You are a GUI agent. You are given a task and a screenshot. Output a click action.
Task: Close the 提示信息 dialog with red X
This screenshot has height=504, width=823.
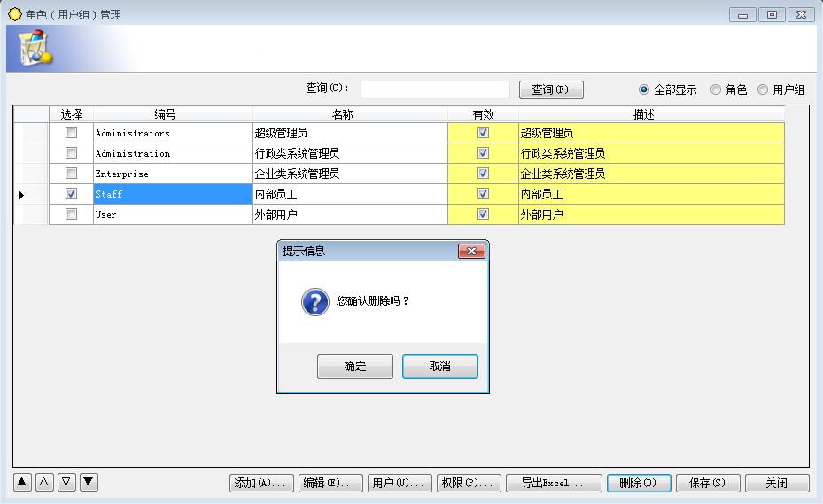click(471, 251)
